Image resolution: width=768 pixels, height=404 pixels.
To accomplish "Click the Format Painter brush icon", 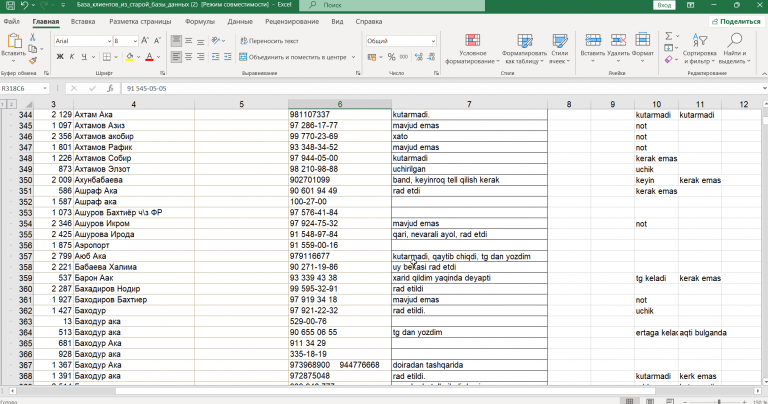I will pos(32,61).
